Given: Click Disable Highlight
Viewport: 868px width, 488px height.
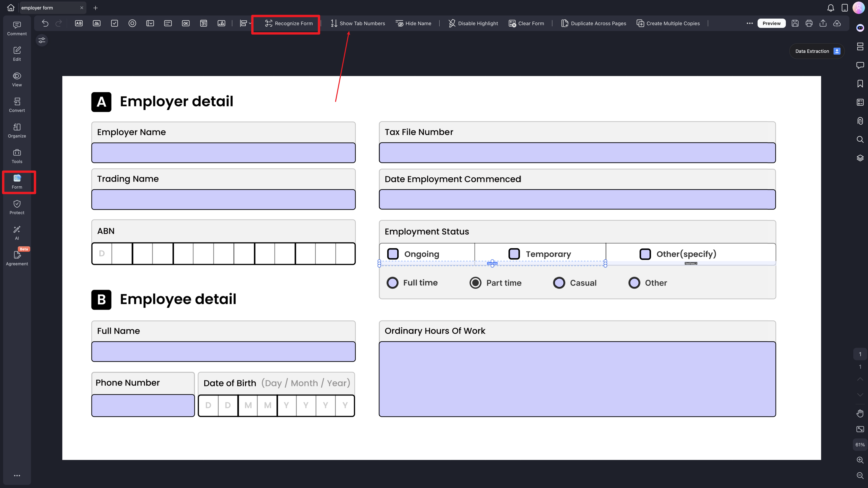Looking at the screenshot, I should [x=473, y=23].
